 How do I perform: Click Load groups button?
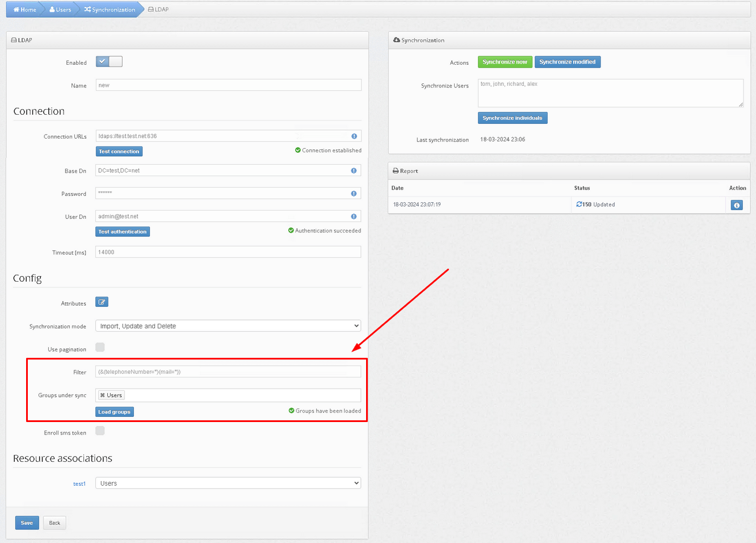click(x=115, y=412)
